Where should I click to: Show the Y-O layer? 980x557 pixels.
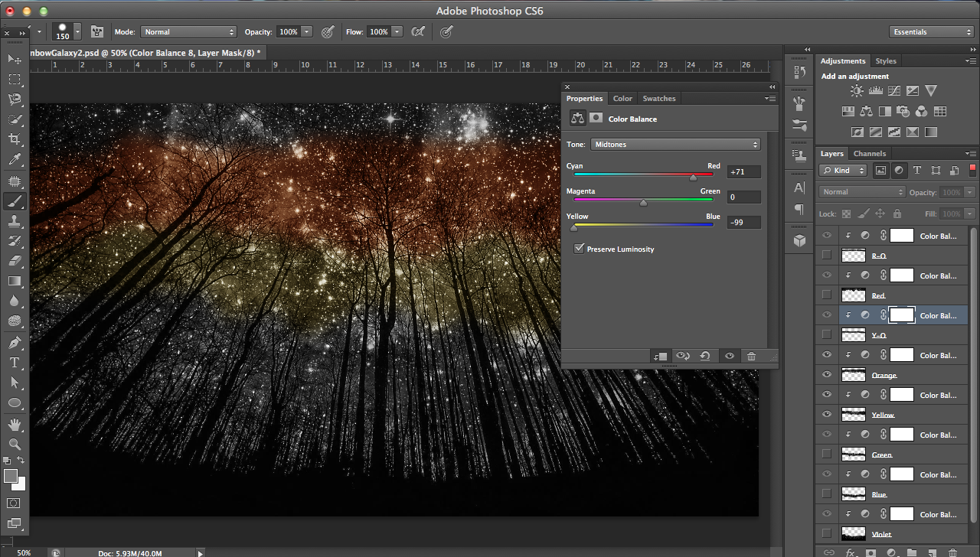[826, 335]
